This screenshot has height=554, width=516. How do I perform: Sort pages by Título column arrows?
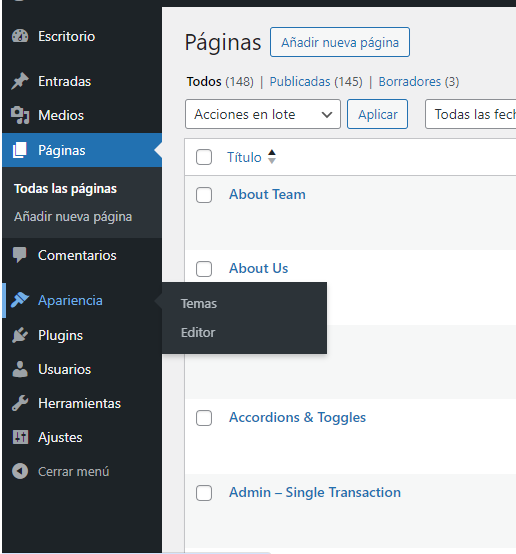pos(271,157)
